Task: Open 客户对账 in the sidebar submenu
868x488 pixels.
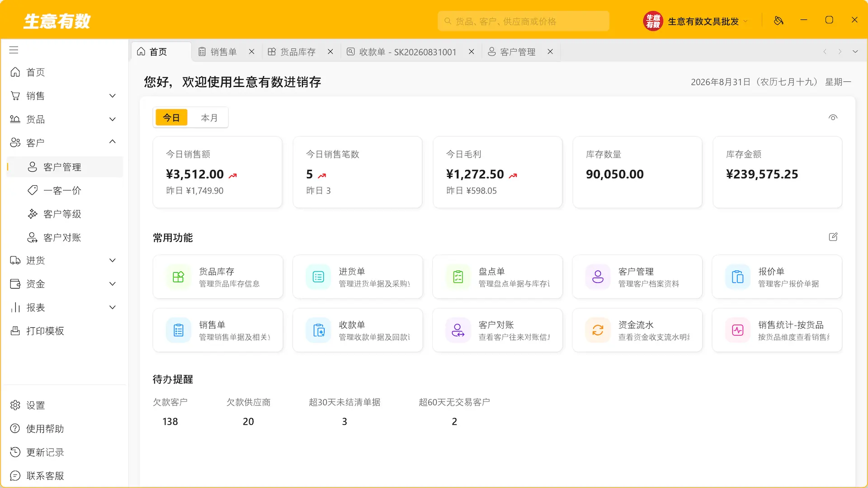Action: point(65,237)
